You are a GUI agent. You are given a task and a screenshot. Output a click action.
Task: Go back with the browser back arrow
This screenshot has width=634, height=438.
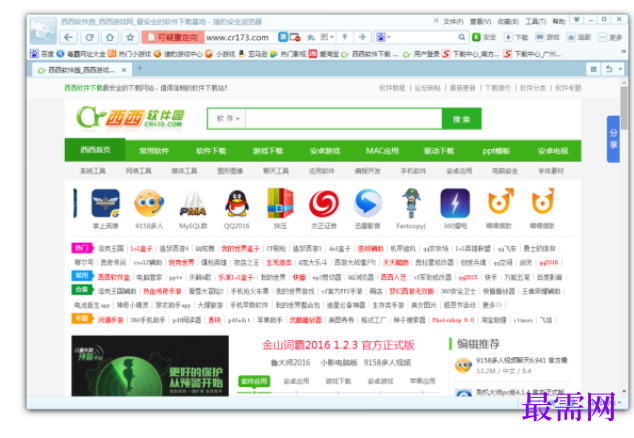tap(68, 37)
